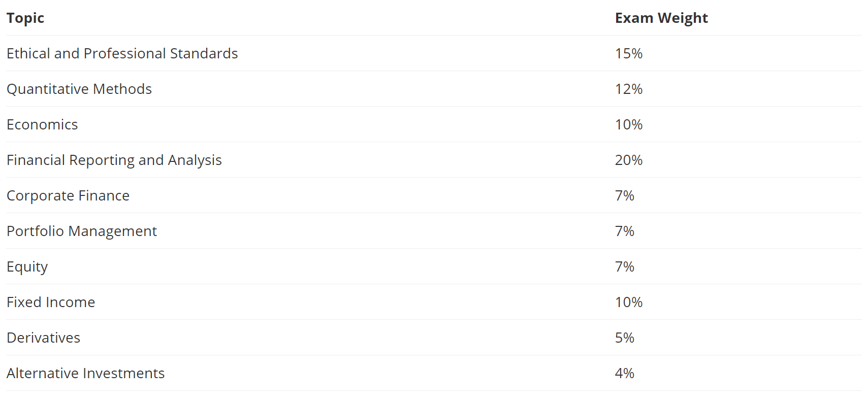Click the 12% exam weight value
The width and height of the screenshot is (868, 401).
click(628, 89)
